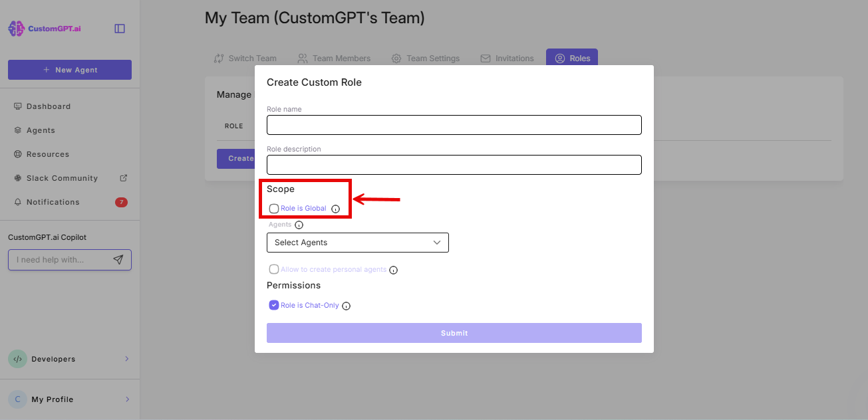Click inside the Role name field

coord(454,125)
